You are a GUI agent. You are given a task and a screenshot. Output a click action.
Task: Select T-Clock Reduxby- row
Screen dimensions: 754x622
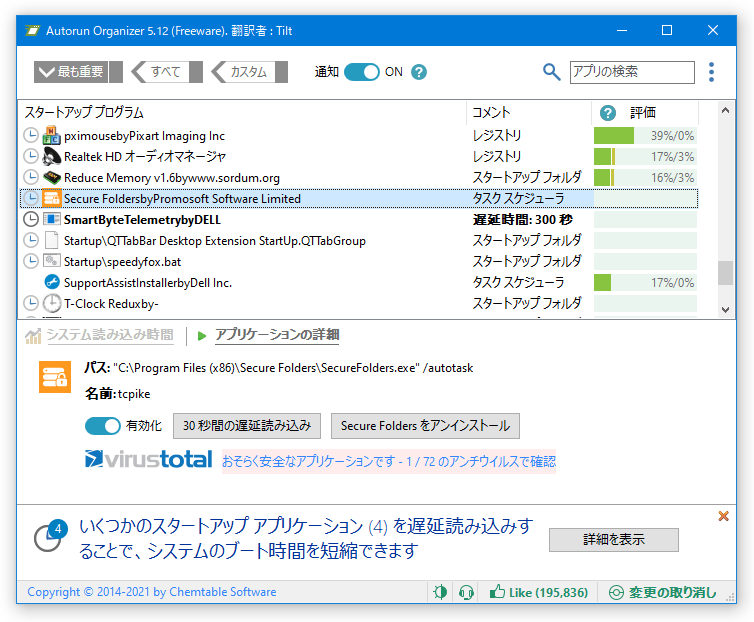tap(358, 303)
